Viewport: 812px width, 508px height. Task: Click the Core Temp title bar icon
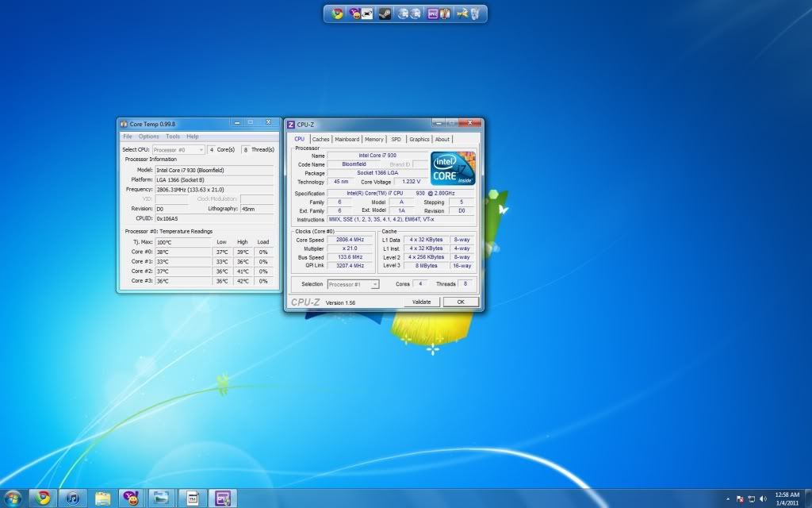(x=124, y=124)
